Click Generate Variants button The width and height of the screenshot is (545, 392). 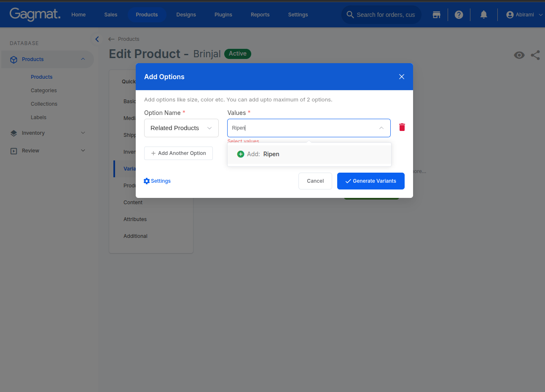(371, 181)
